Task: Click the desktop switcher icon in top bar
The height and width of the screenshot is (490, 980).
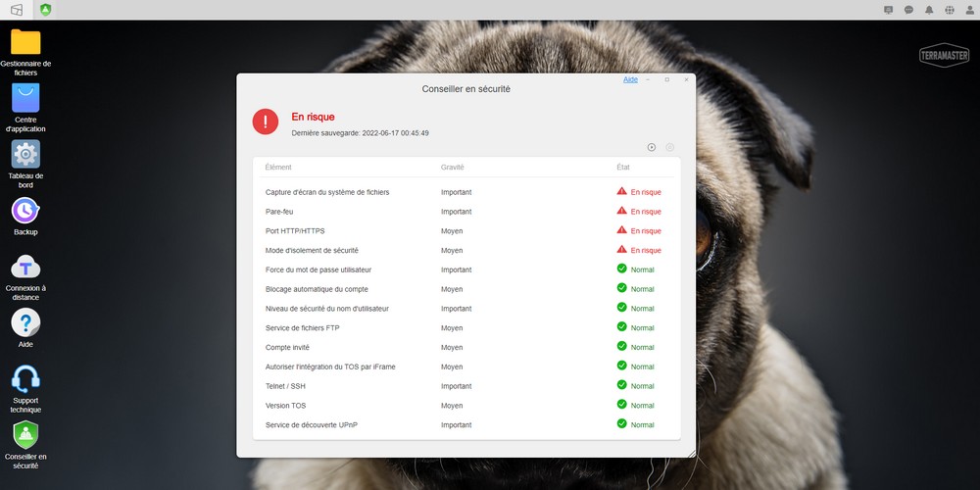Action: (17, 10)
